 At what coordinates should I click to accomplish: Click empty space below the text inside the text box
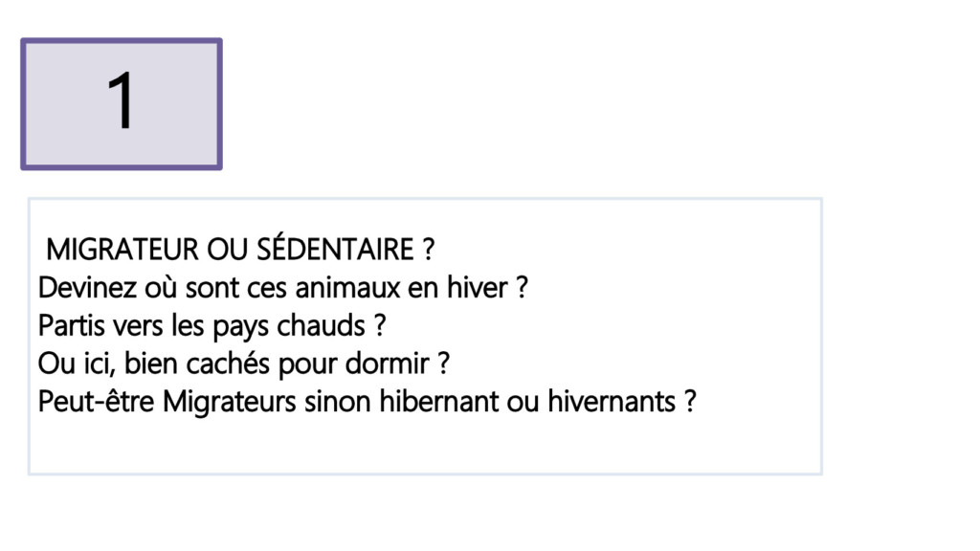[x=425, y=447]
